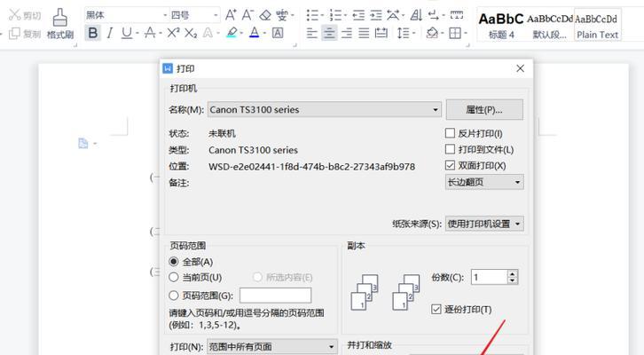Click the sort icon in the ribbon
Viewport: 644px width, 355px height.
point(416,16)
